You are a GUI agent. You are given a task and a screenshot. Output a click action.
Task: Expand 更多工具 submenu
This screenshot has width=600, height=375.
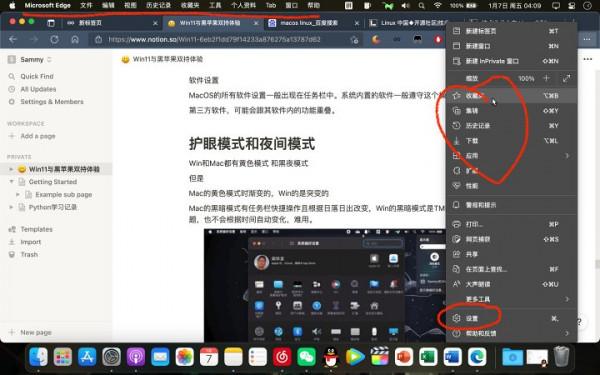coord(567,299)
